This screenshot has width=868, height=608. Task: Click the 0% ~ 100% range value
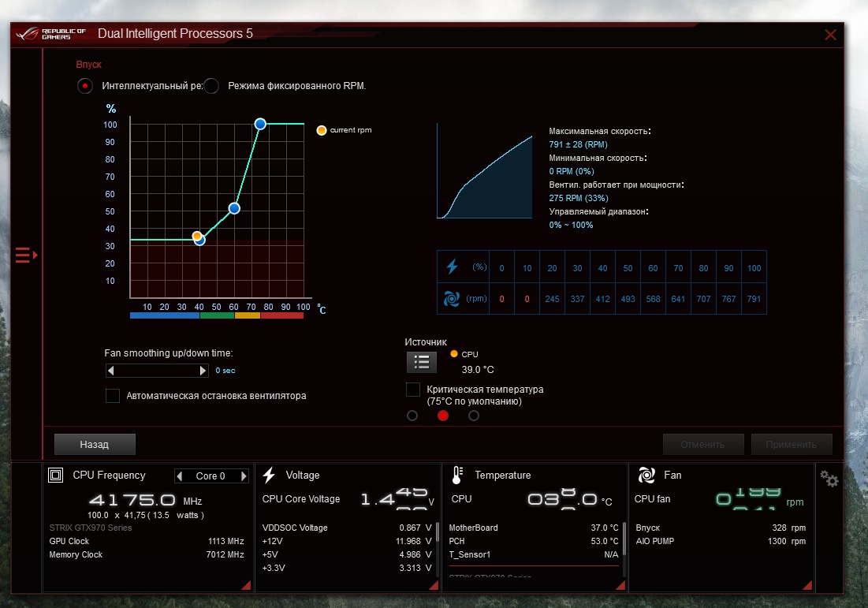[x=571, y=225]
